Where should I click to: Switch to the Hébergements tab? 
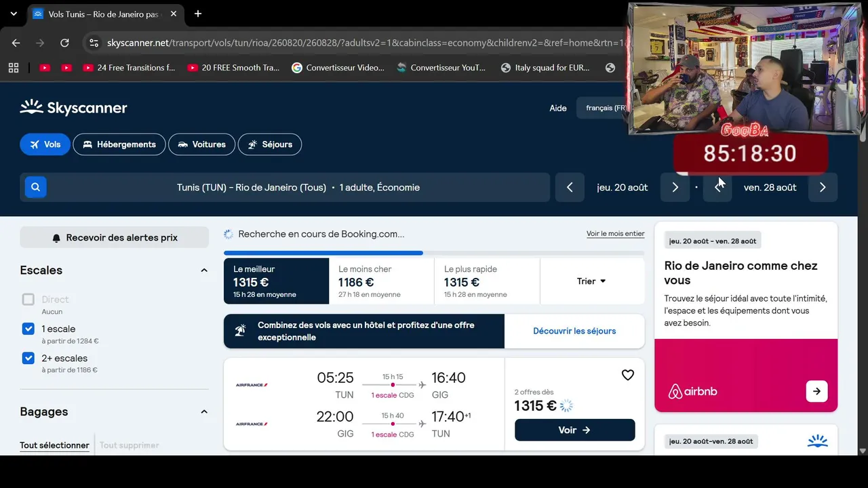pyautogui.click(x=119, y=144)
